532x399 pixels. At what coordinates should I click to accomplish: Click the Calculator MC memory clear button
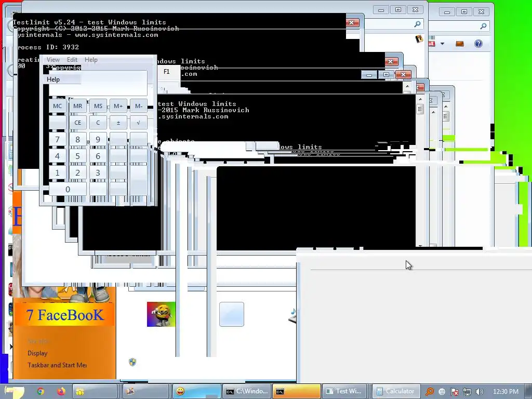[x=57, y=106]
